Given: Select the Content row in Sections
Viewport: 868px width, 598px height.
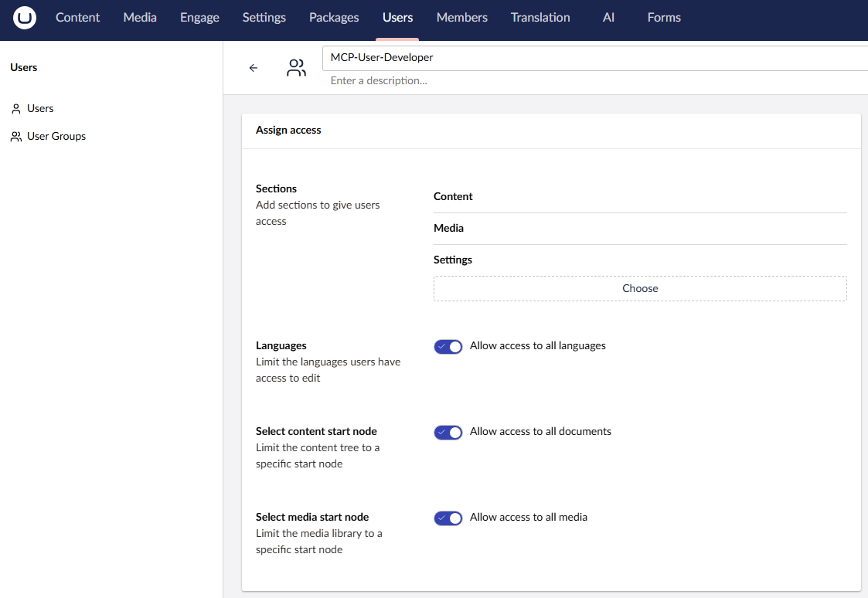Looking at the screenshot, I should [640, 196].
